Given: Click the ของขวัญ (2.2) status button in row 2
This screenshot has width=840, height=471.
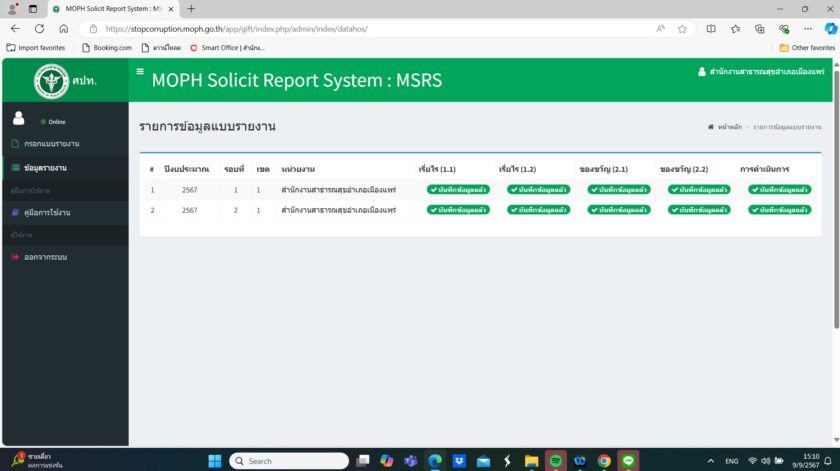Looking at the screenshot, I should click(699, 210).
